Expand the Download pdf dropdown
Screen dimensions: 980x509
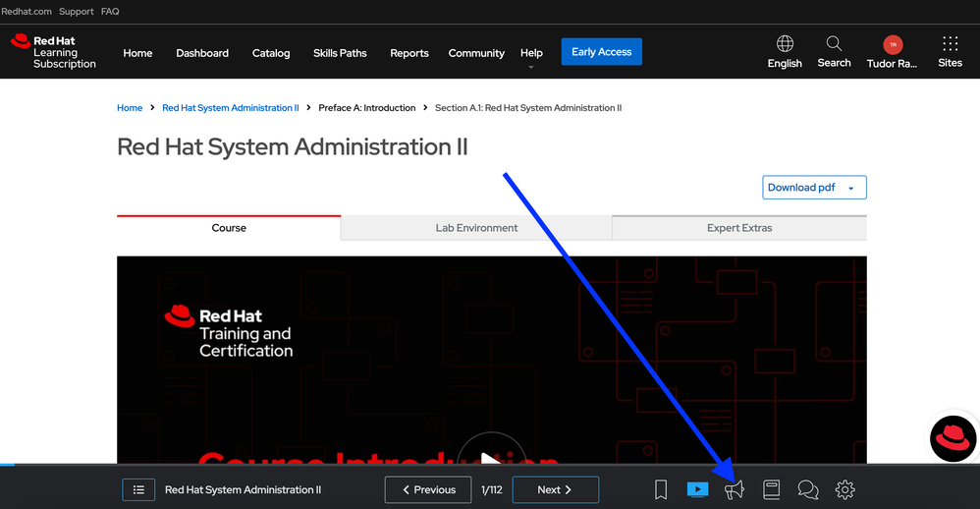(x=814, y=188)
